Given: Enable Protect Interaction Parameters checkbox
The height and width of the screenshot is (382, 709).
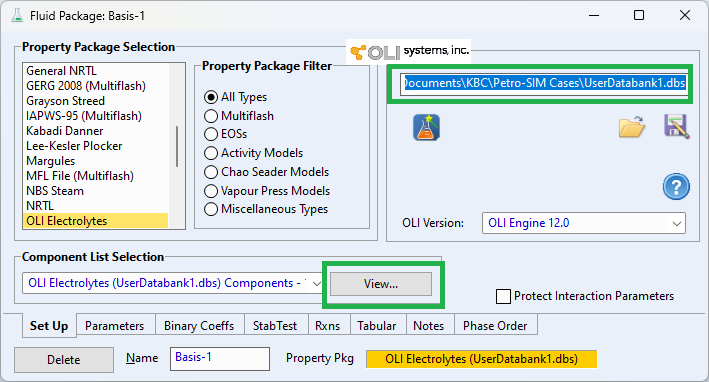Looking at the screenshot, I should [x=503, y=297].
